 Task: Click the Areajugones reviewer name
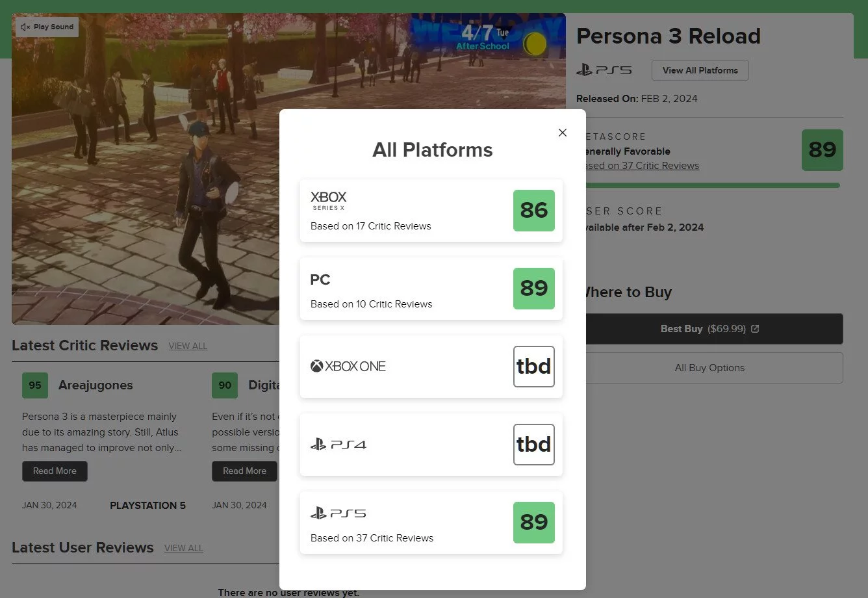(96, 385)
